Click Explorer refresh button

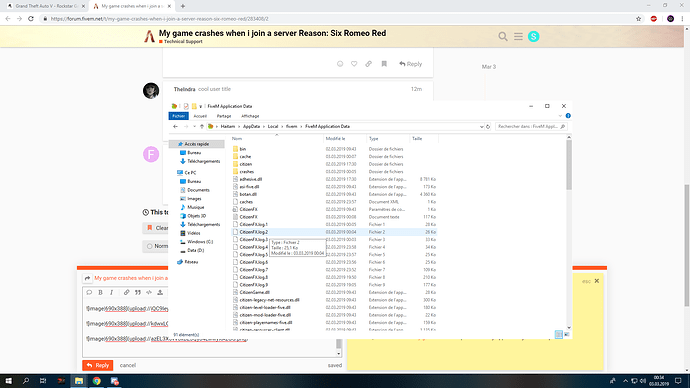[488, 127]
